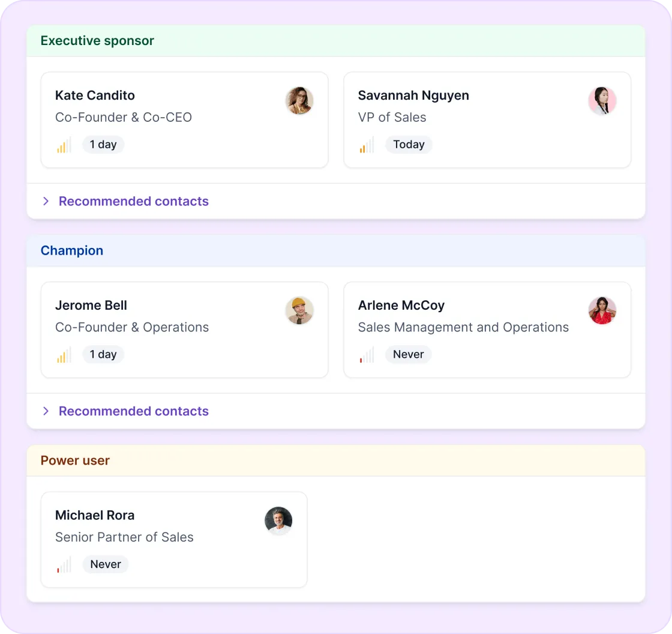The height and width of the screenshot is (634, 672).
Task: Expand Recommended contacts under Champion
Action: click(x=133, y=411)
